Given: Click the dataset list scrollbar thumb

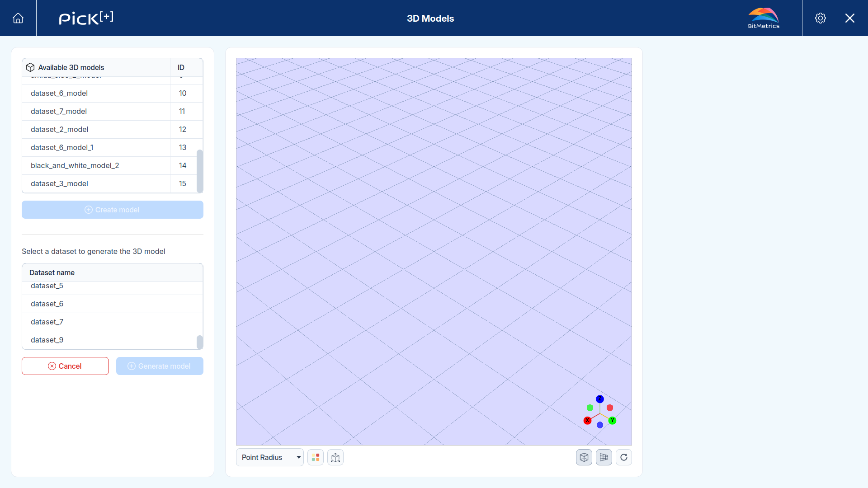Looking at the screenshot, I should click(x=200, y=342).
